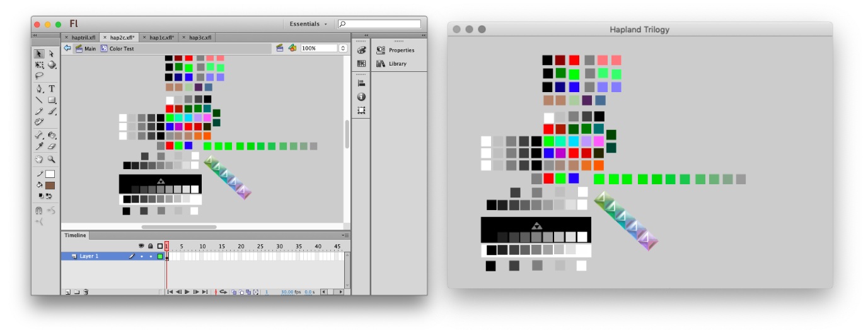This screenshot has height=330, width=868.
Task: Click the back arrow in edit bar
Action: point(67,48)
